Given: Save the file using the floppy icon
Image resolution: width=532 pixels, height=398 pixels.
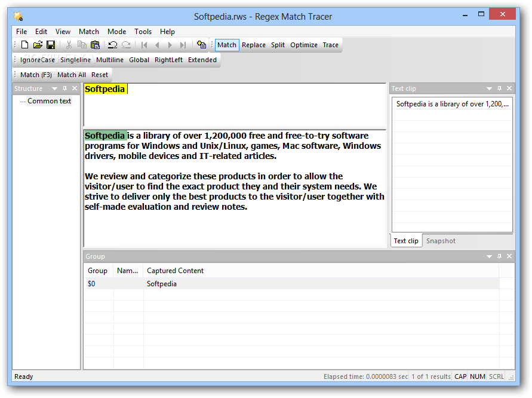Looking at the screenshot, I should pyautogui.click(x=51, y=45).
